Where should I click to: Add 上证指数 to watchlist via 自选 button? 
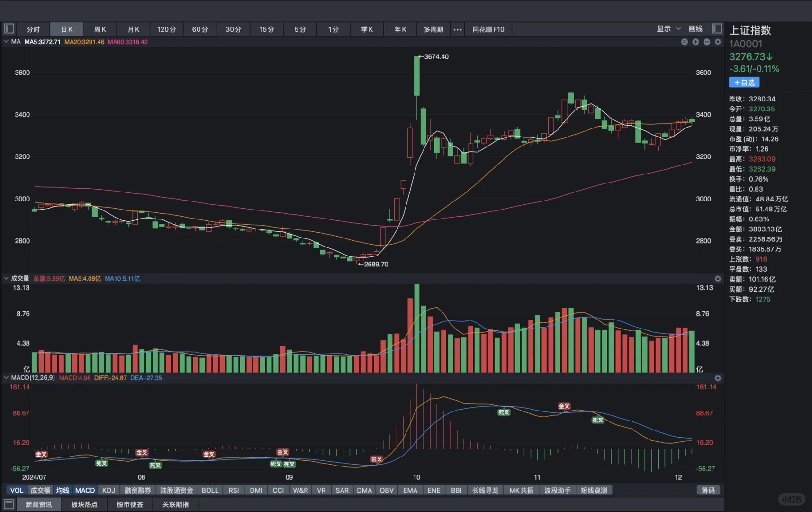pyautogui.click(x=744, y=82)
